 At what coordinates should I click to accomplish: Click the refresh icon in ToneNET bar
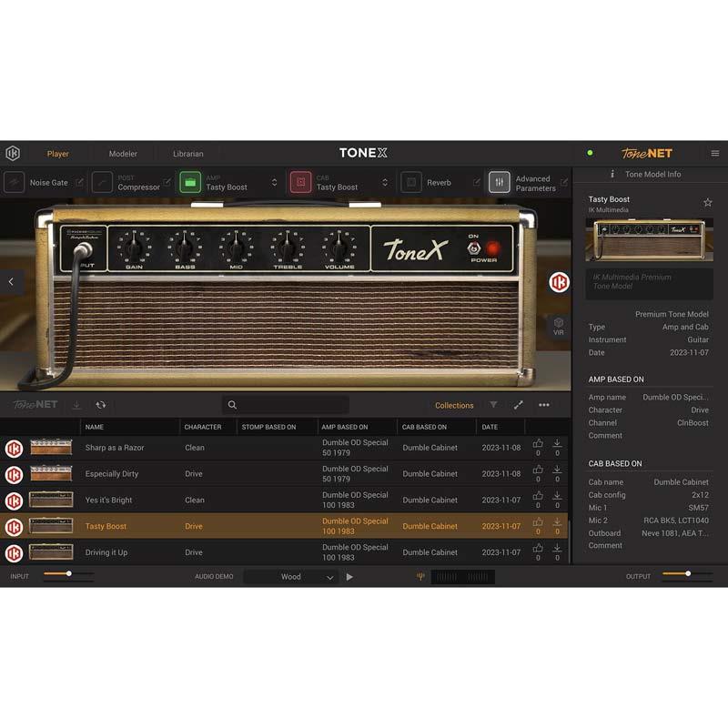coord(101,405)
